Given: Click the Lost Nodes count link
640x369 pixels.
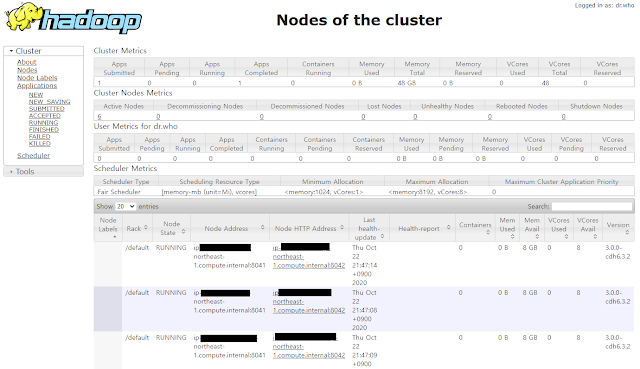Looking at the screenshot, I should tap(363, 116).
